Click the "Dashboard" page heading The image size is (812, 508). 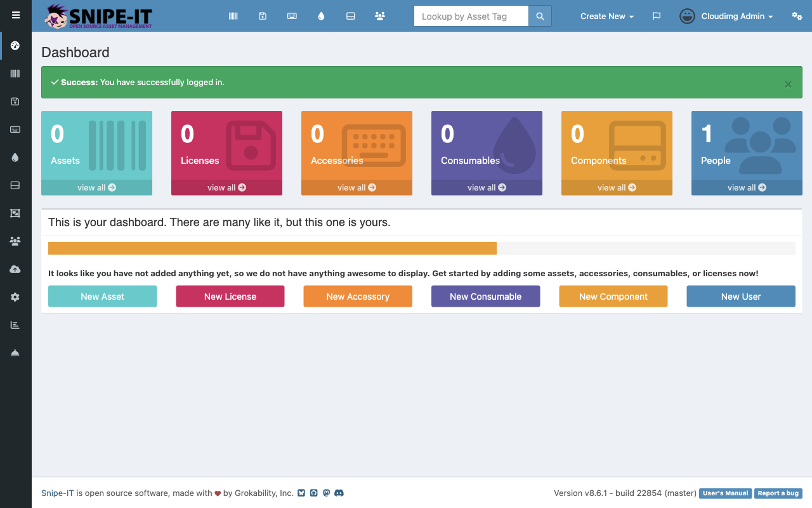(x=75, y=53)
